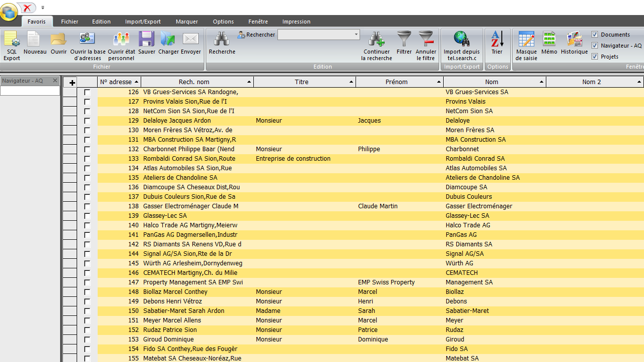
Task: Toggle the Projets checkbox
Action: click(x=594, y=57)
